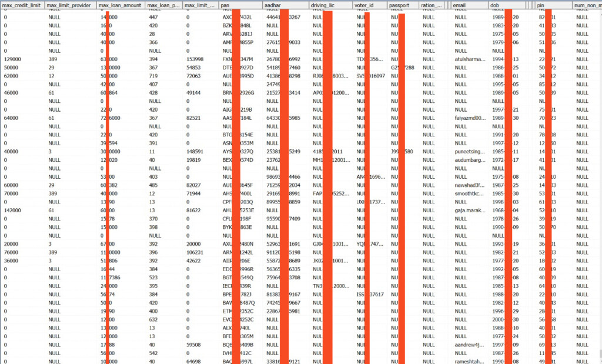Select the email column header
This screenshot has width=602, height=364.
[x=470, y=5]
